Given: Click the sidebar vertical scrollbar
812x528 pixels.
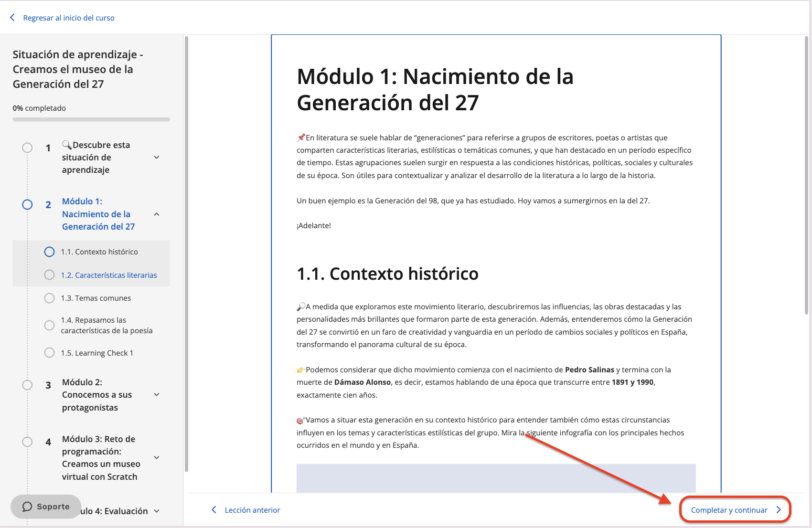Looking at the screenshot, I should coord(186,254).
